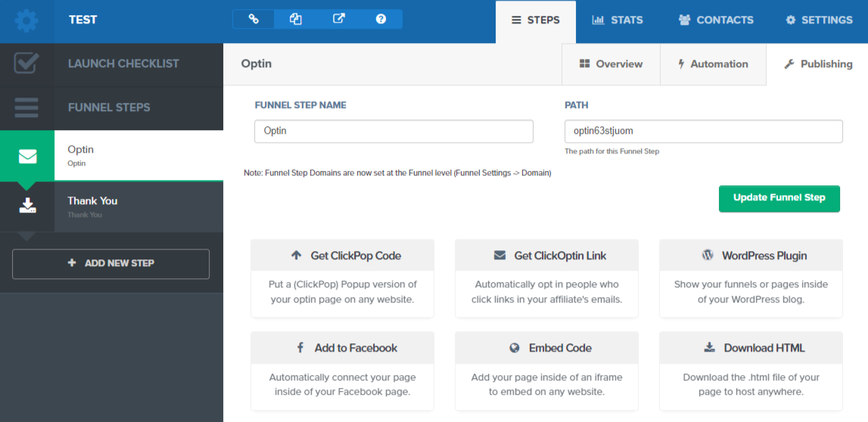Select the Thank You step in sidebar
The image size is (868, 422).
coord(111,207)
